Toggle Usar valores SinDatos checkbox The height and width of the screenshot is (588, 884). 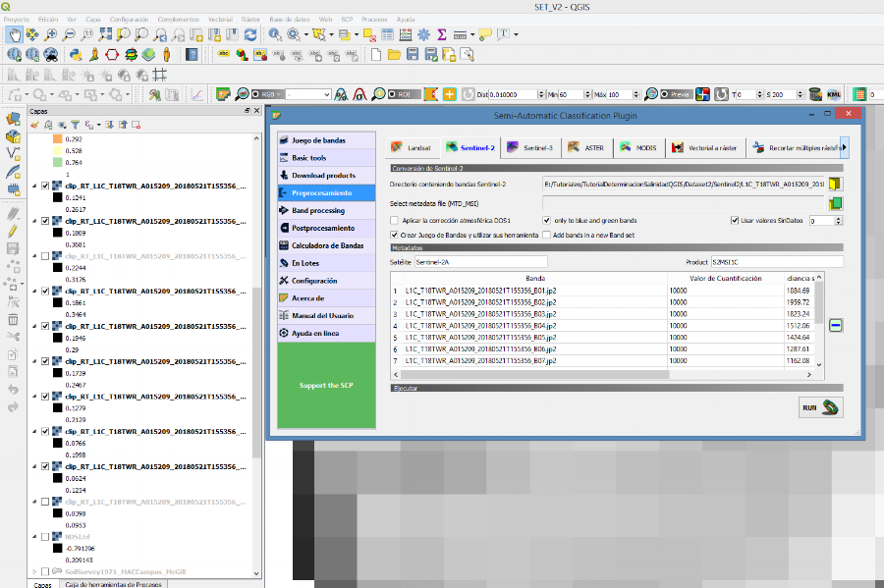tap(735, 220)
